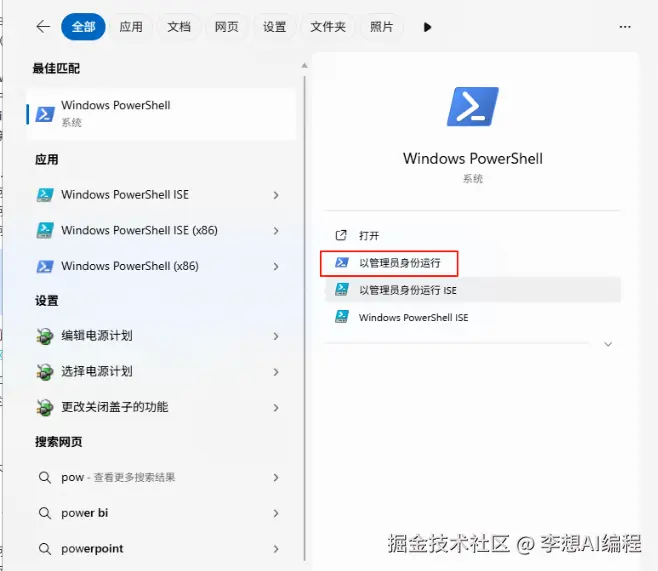Switch to the 网页 filter tab
Screen dimensions: 658x571
pos(227,27)
